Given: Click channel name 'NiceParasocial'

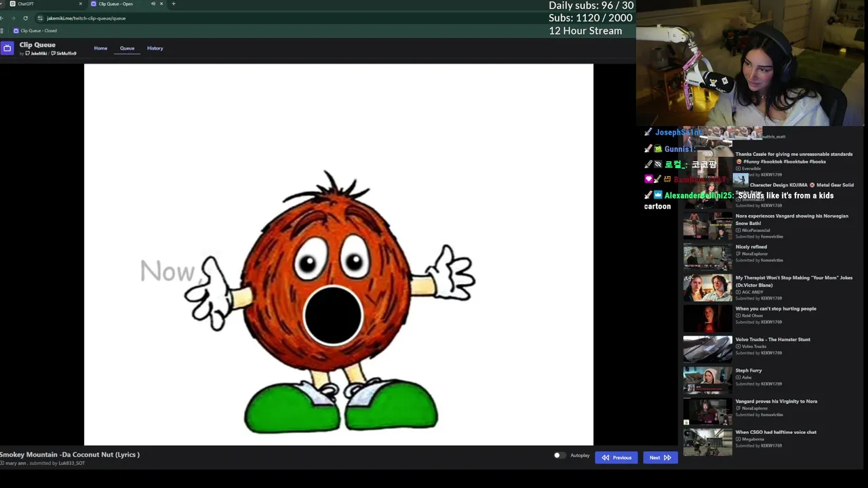Looking at the screenshot, I should point(756,230).
